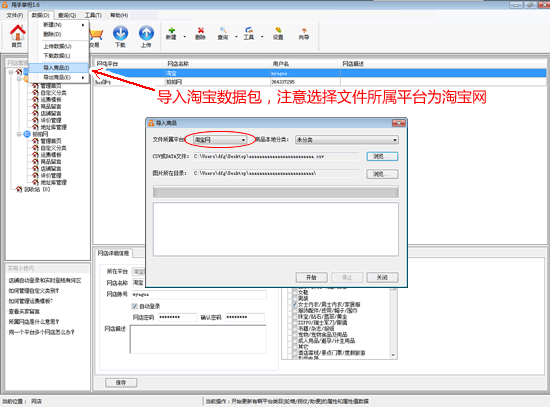Open the tip link 如何管理运费模板?
This screenshot has height=407, width=550.
(31, 301)
